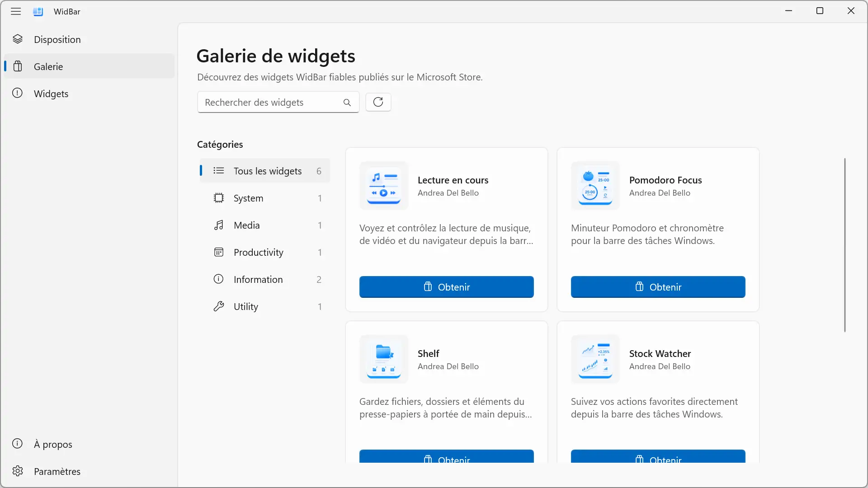Open the Disposition page
868x488 pixels.
tap(90, 39)
